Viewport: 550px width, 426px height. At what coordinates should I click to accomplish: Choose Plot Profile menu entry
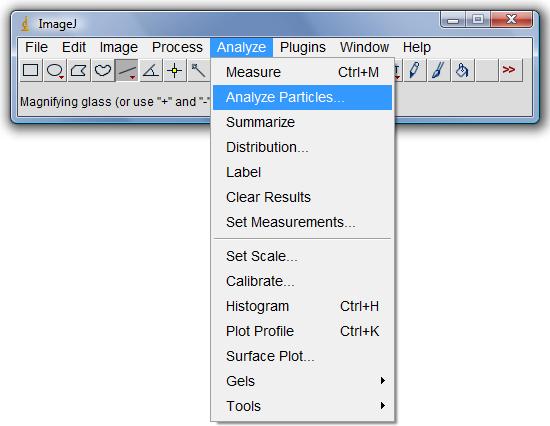click(302, 331)
